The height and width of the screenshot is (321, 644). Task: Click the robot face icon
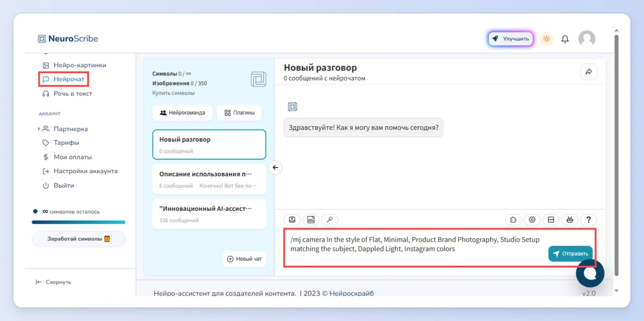pos(570,220)
